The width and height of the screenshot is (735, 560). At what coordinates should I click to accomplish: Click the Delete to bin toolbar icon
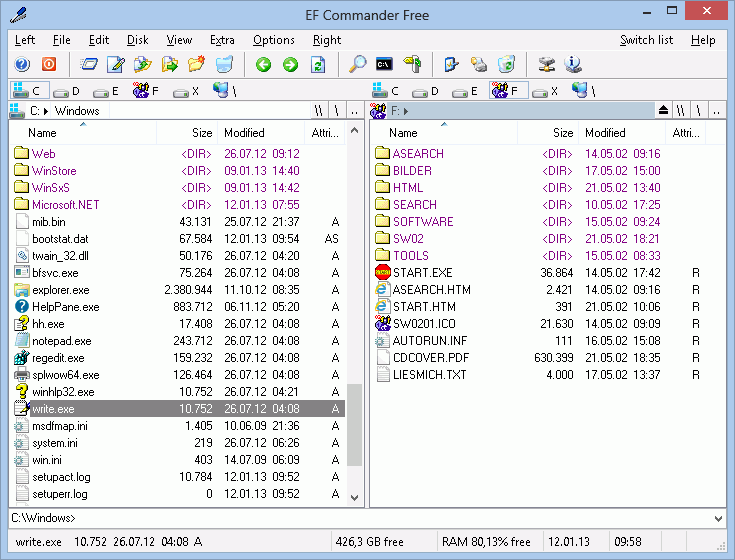tap(224, 64)
